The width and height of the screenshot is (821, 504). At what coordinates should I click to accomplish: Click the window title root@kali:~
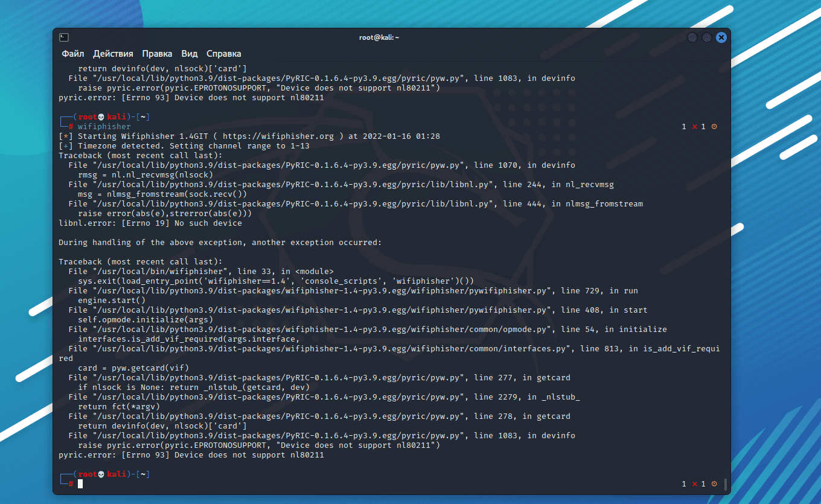379,37
